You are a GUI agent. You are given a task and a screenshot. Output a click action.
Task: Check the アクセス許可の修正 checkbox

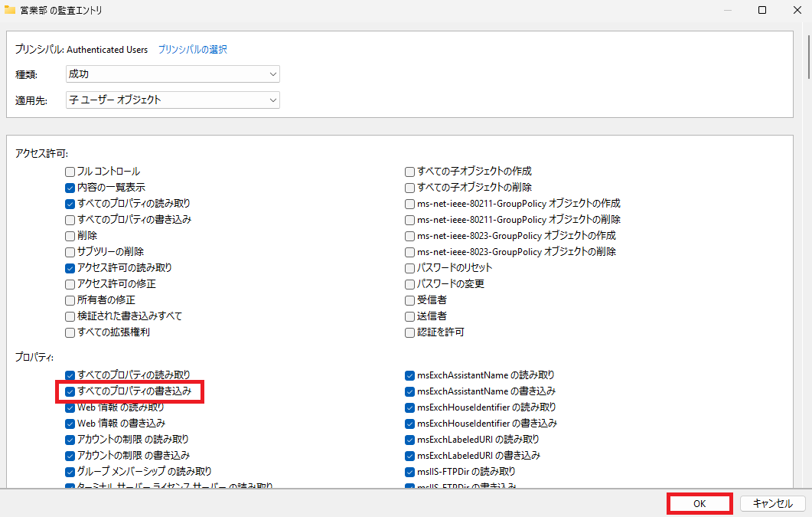click(x=70, y=284)
